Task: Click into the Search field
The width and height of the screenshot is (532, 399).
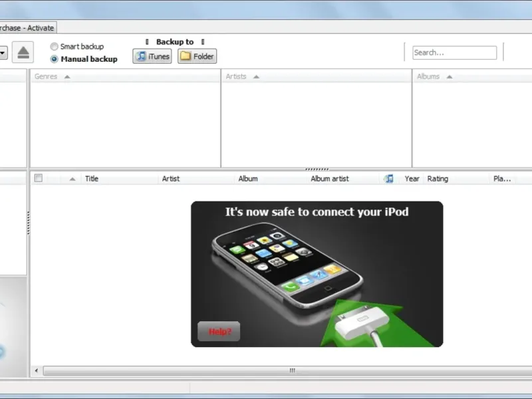Action: [455, 53]
